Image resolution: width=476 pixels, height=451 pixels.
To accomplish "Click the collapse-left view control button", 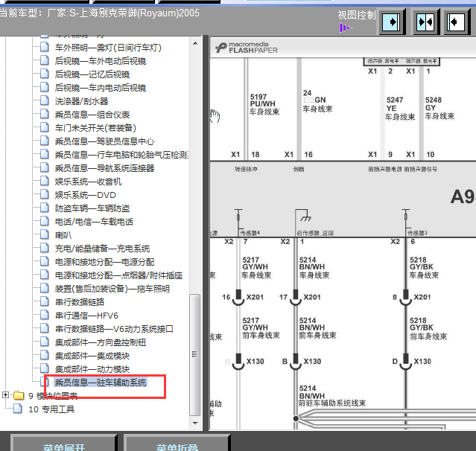I will coord(457,22).
